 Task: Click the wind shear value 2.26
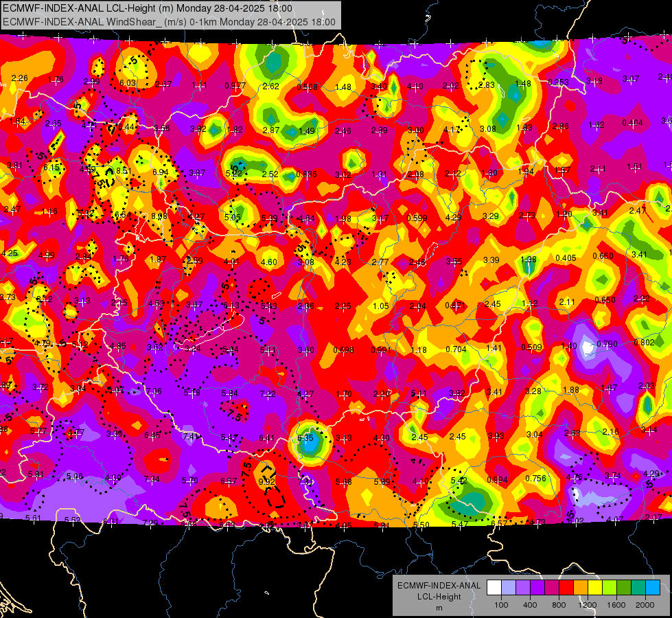coord(20,78)
